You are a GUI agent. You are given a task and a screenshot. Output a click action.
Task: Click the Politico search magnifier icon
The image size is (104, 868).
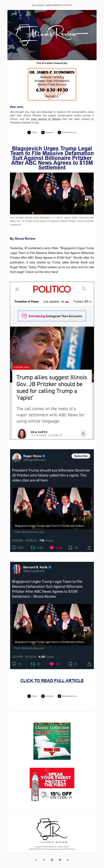coord(84,289)
